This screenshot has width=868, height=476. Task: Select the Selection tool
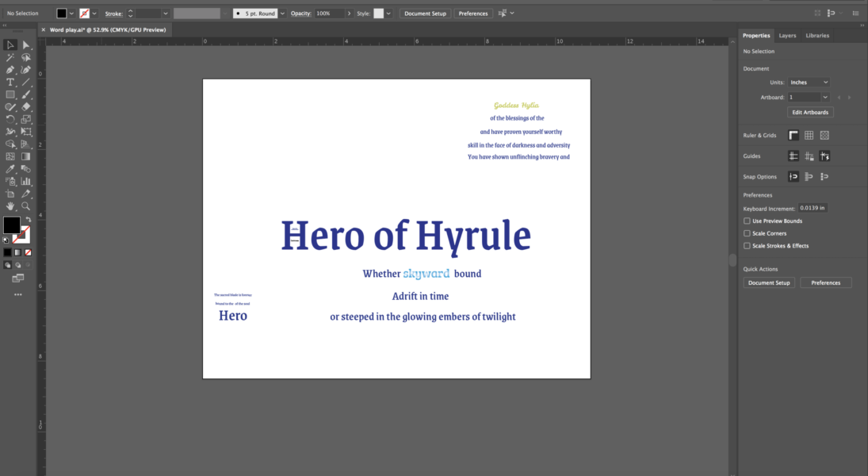point(10,46)
